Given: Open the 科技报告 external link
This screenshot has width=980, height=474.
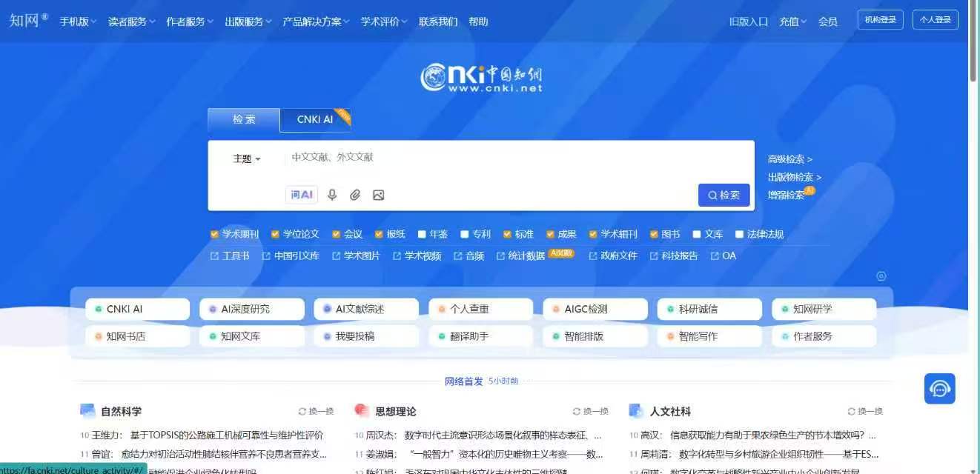Looking at the screenshot, I should tap(674, 256).
